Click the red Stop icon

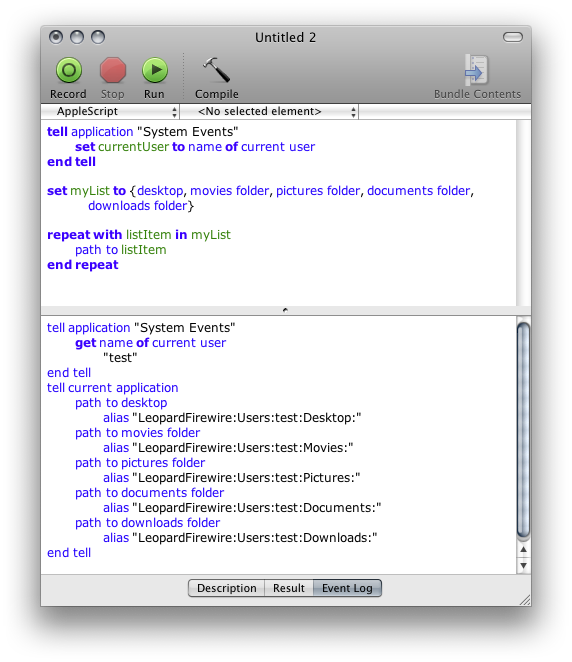(113, 70)
